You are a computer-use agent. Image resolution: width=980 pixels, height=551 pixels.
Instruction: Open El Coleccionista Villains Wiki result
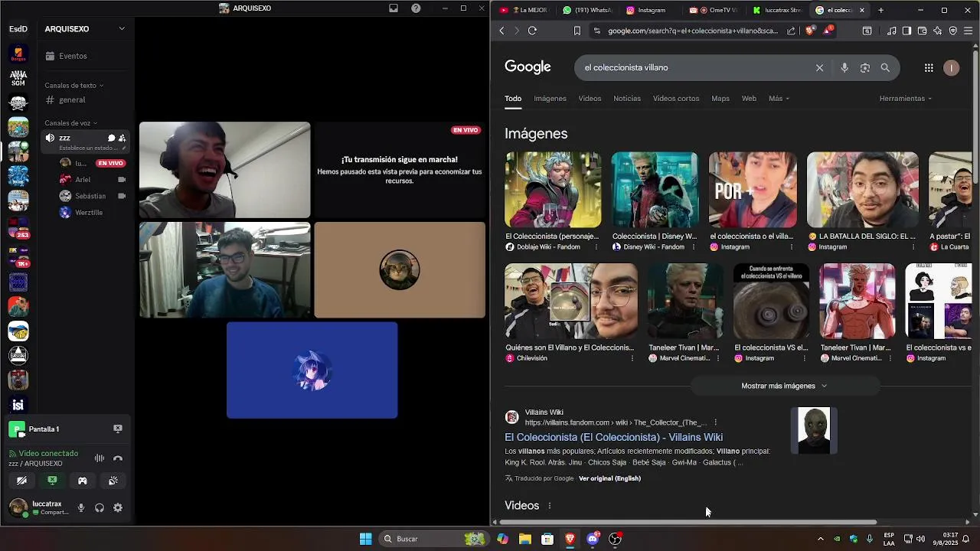pos(613,437)
